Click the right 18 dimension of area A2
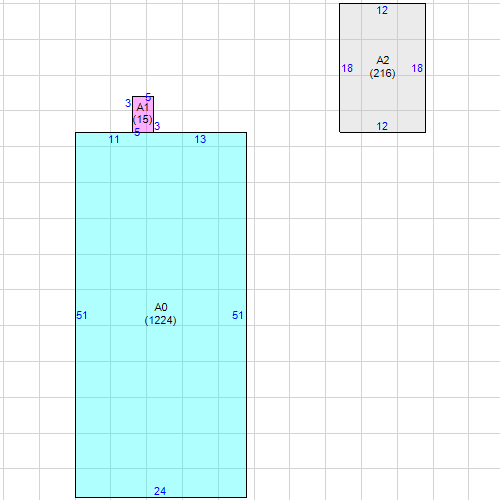This screenshot has width=500, height=500. (417, 68)
